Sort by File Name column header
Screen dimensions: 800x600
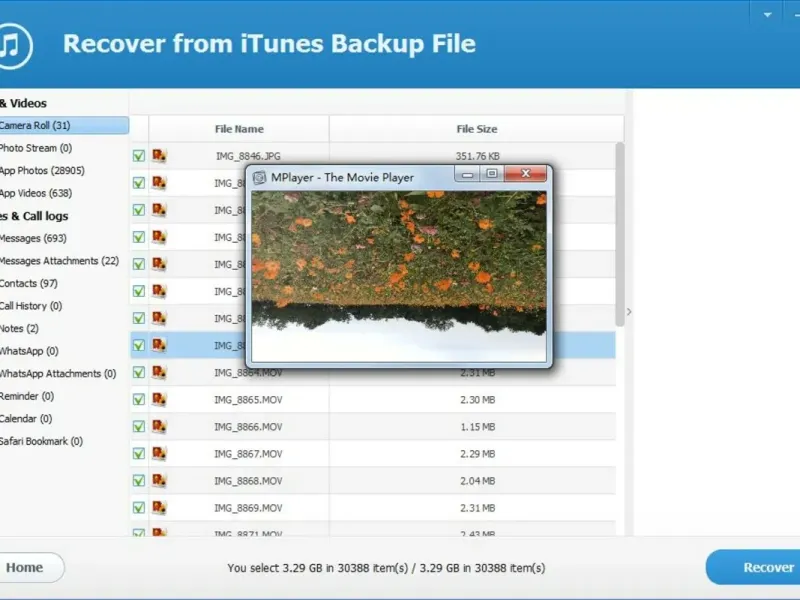coord(239,129)
